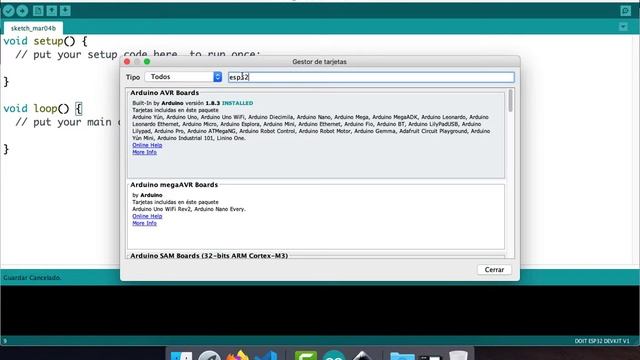Open the Serial Monitor icon

[625, 11]
